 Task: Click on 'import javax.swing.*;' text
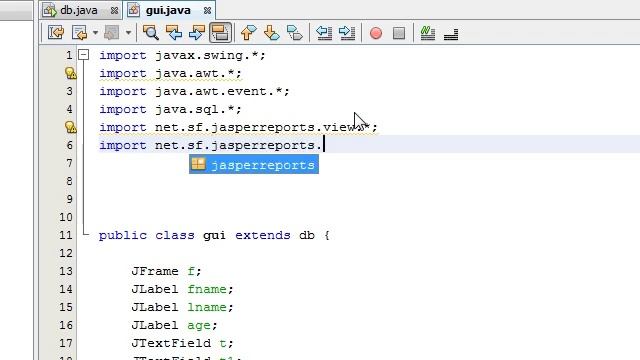click(x=182, y=55)
